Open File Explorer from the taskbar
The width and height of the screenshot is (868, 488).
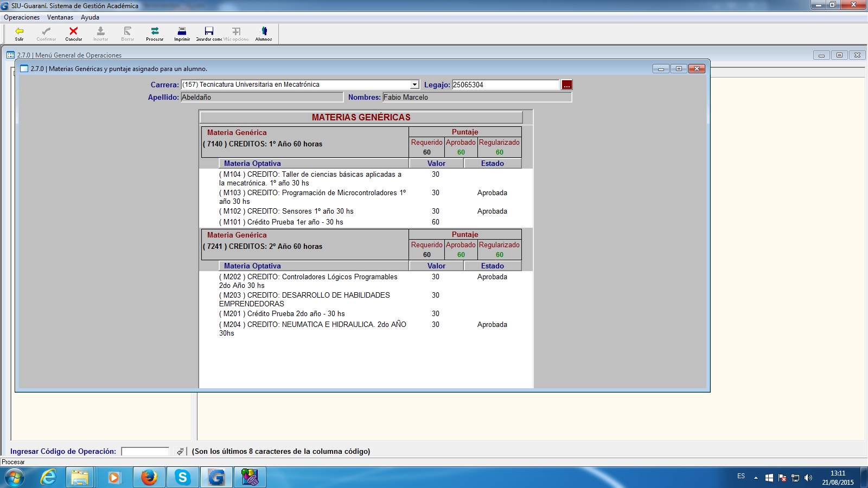(x=80, y=477)
